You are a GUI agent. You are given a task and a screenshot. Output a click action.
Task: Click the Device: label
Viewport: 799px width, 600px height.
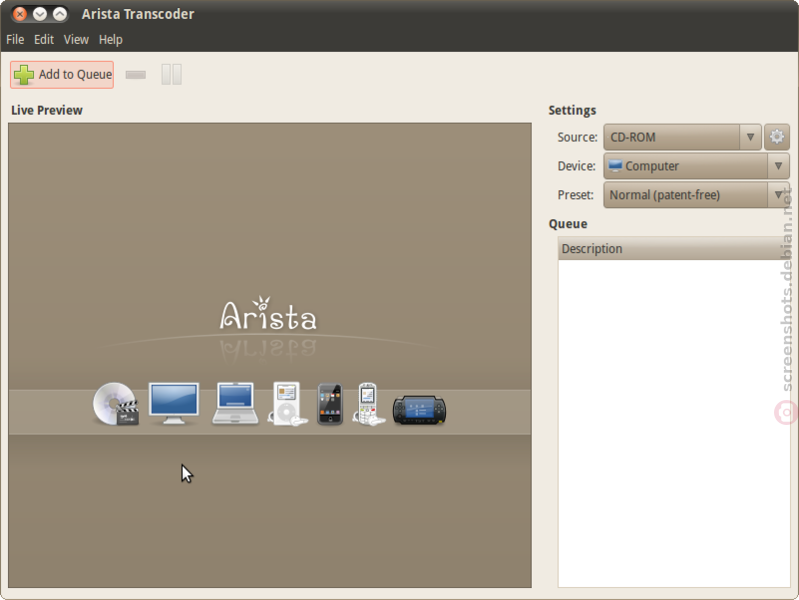pos(576,166)
